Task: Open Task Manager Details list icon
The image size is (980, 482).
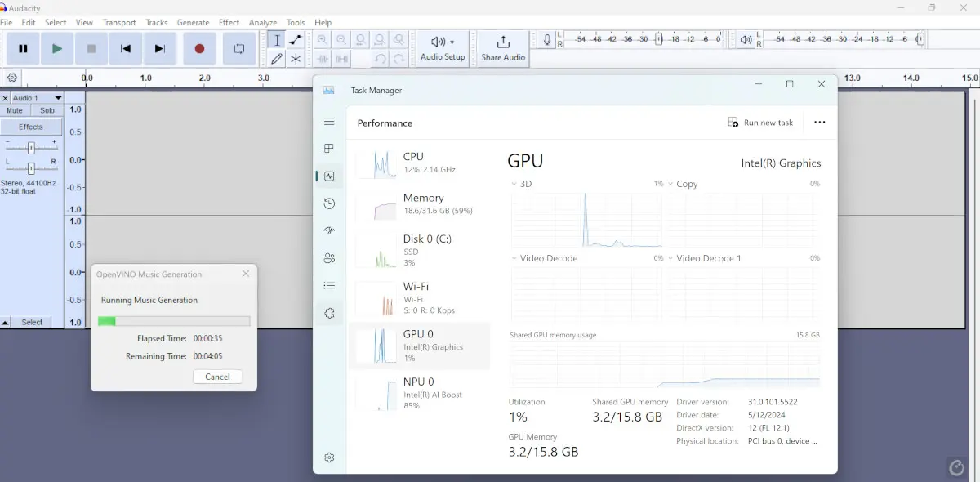Action: 329,285
